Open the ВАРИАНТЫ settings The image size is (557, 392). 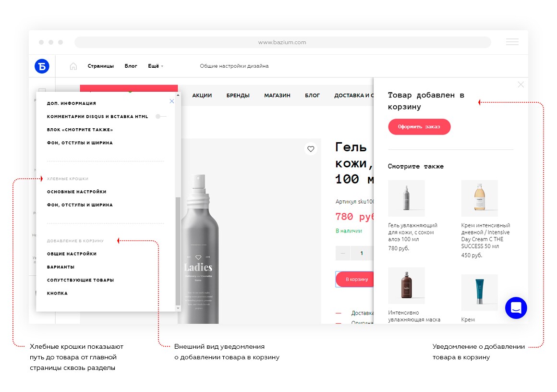coord(61,267)
